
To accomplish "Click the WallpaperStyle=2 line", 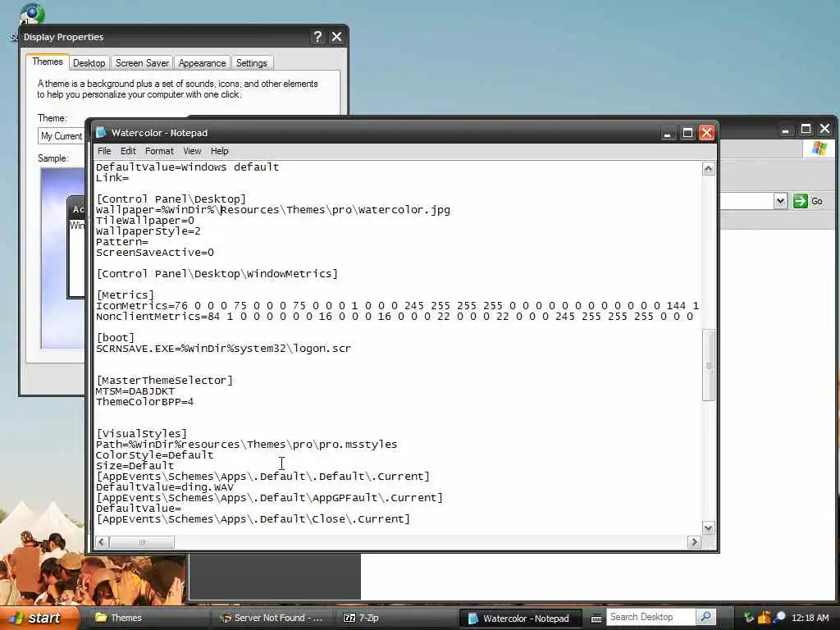I will pos(148,231).
